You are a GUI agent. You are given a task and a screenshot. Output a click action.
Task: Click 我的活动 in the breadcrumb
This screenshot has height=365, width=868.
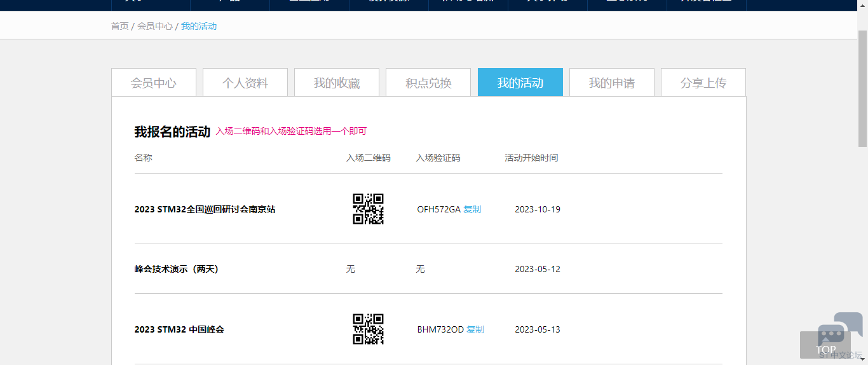(199, 26)
